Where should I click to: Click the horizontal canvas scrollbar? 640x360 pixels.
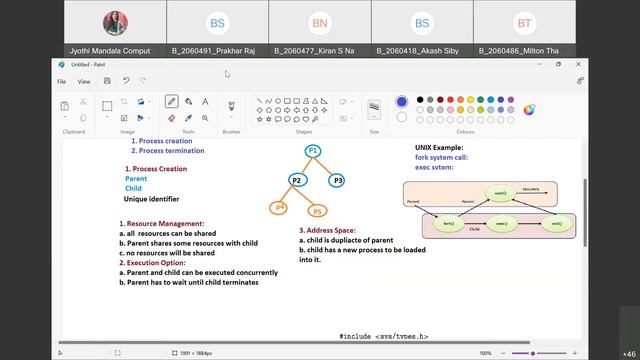[294, 342]
